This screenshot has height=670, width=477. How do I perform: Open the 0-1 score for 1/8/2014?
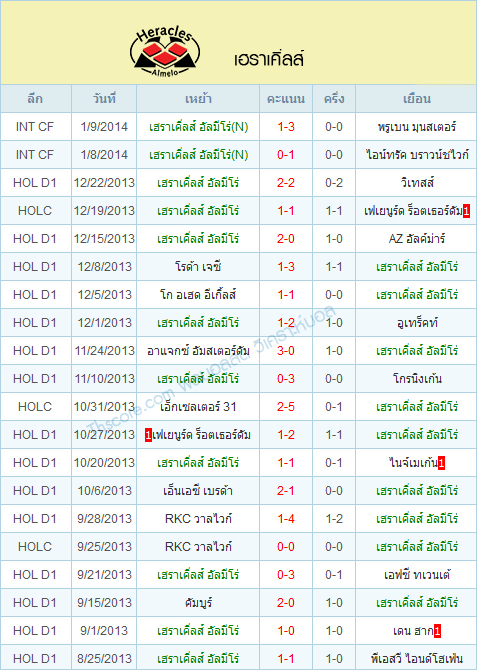coord(286,155)
